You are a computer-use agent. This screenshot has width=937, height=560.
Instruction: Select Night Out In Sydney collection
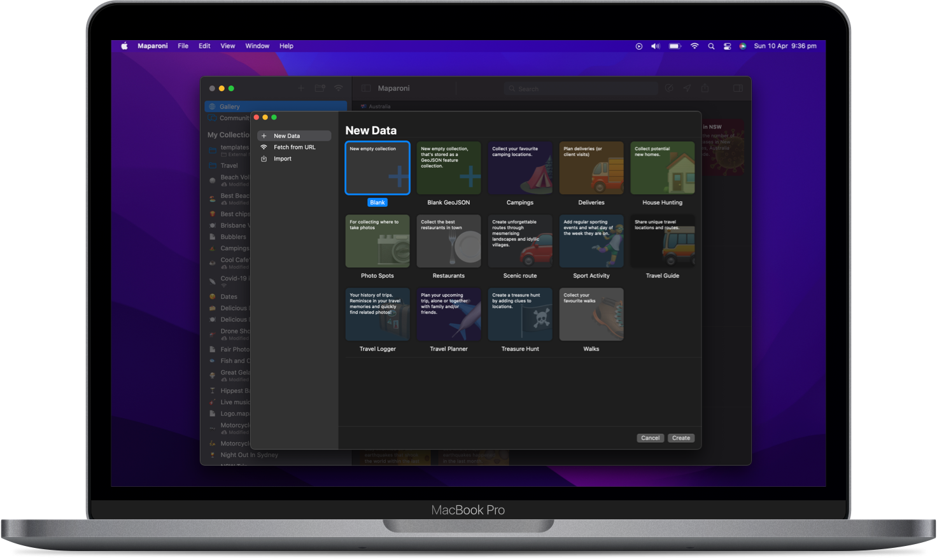pos(249,455)
